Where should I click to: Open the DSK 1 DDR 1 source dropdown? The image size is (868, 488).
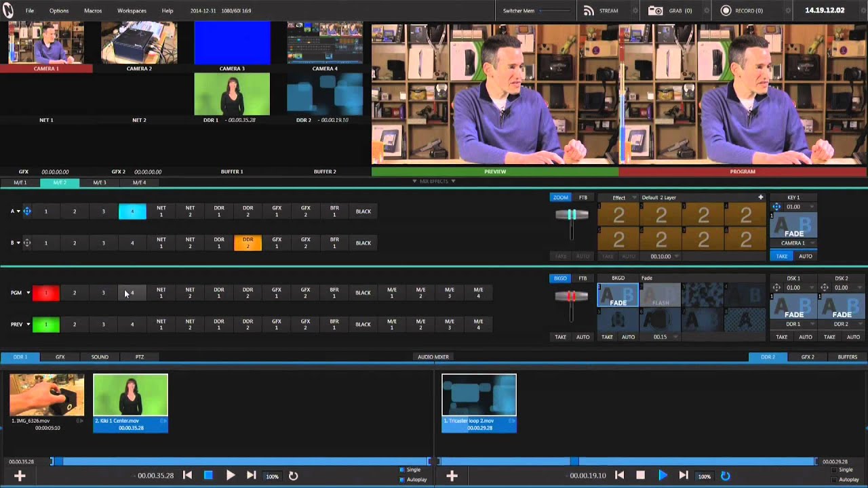tap(793, 324)
